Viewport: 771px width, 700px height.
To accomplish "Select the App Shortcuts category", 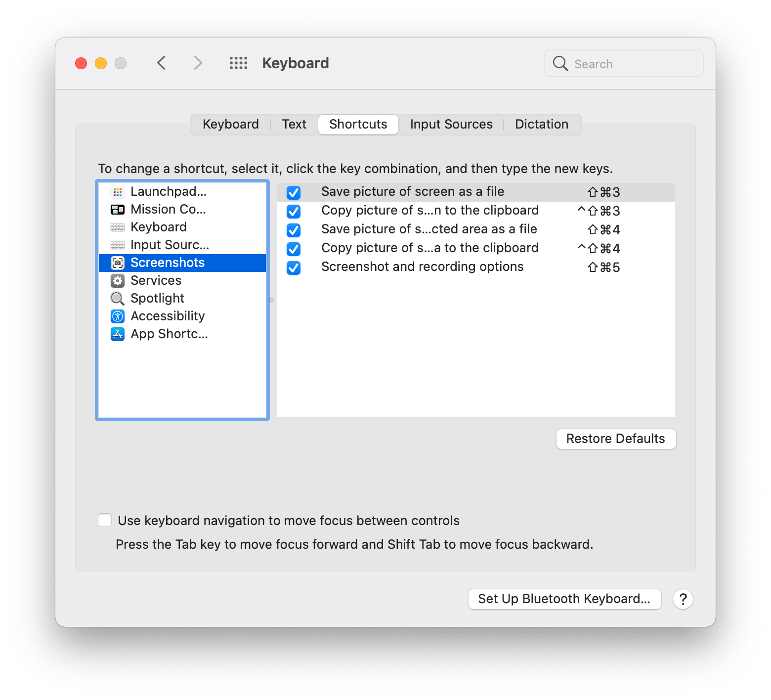I will click(169, 334).
